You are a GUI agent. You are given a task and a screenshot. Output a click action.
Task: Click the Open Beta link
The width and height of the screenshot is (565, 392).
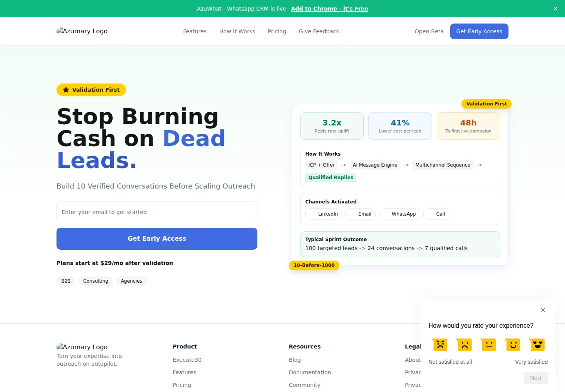click(429, 31)
